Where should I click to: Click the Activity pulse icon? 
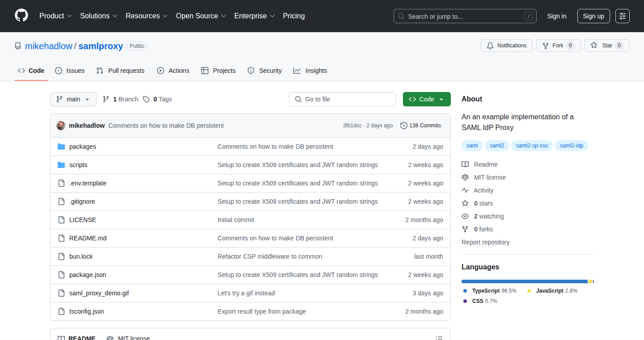pos(465,190)
